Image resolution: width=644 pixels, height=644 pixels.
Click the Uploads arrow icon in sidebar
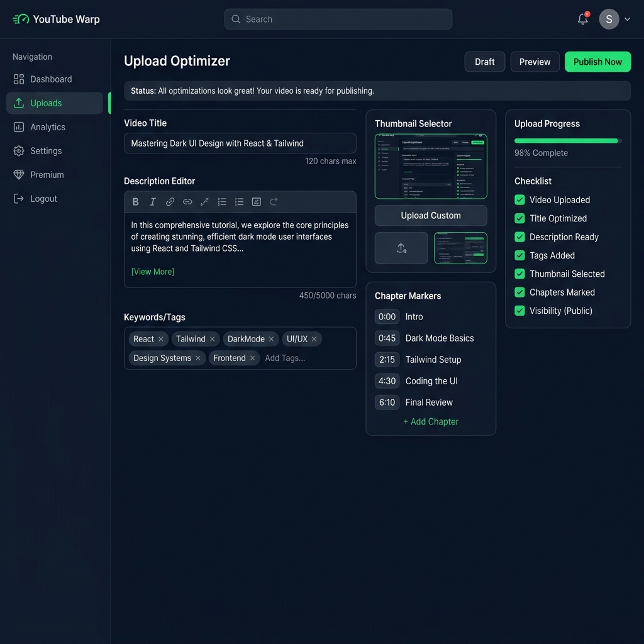[x=18, y=103]
